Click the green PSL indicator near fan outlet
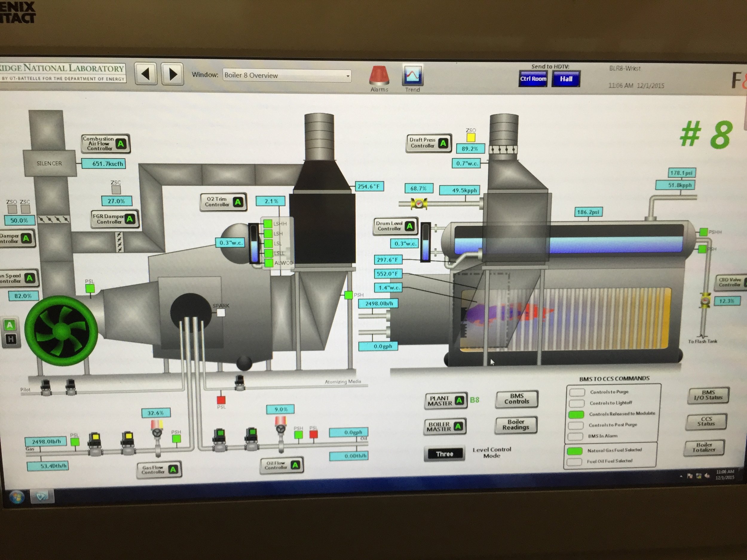This screenshot has height=560, width=747. tap(90, 289)
